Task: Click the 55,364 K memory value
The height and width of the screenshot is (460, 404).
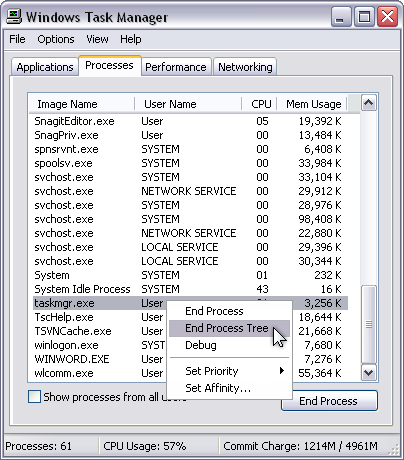Action: point(320,373)
